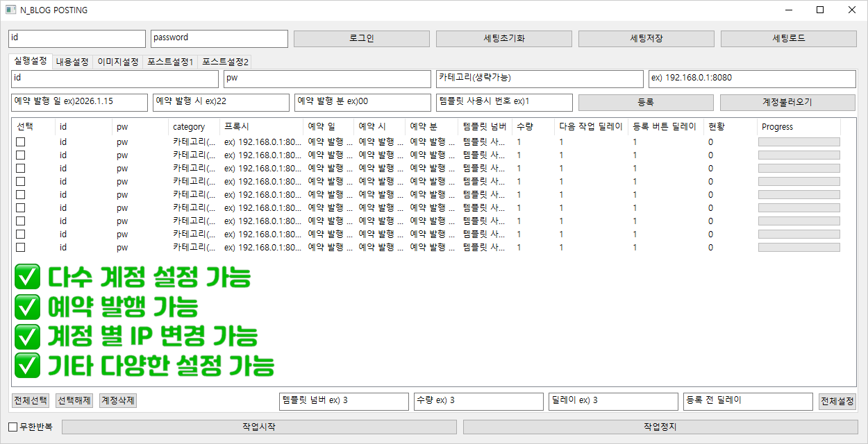The image size is (868, 444).
Task: Click the password field at top
Action: 219,39
